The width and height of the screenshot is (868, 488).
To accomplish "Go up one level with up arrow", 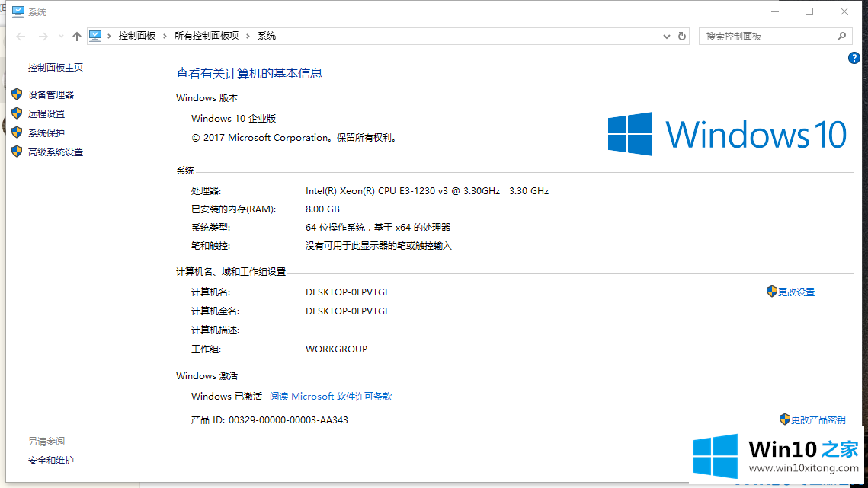I will (x=76, y=37).
